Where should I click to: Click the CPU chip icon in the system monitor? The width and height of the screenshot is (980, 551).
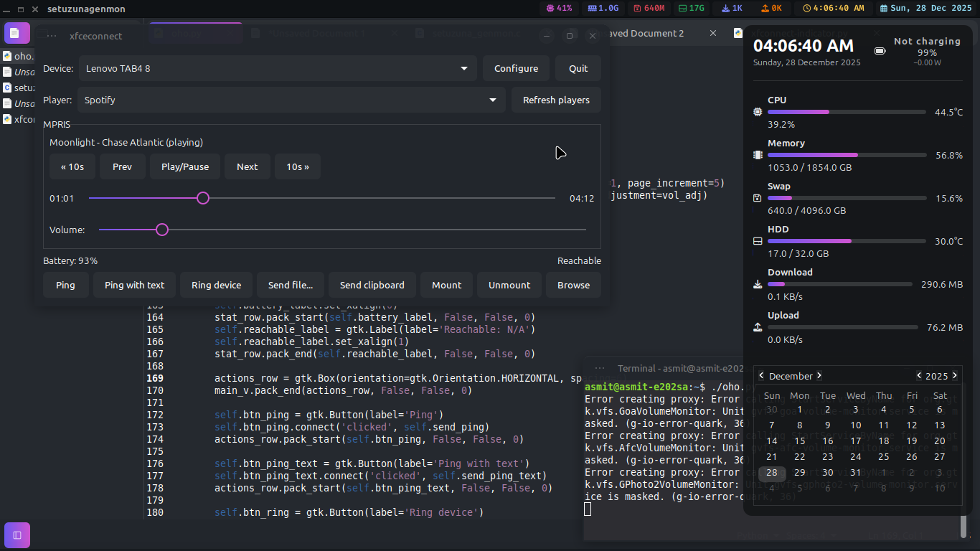pyautogui.click(x=758, y=112)
